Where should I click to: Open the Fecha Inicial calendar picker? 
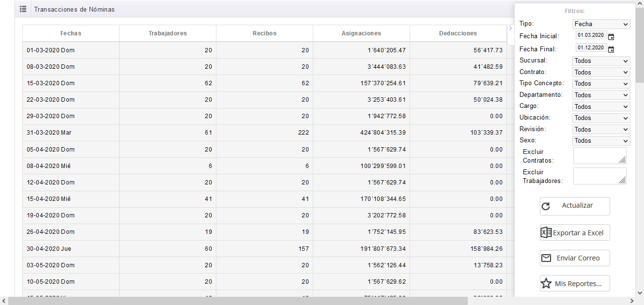point(611,36)
